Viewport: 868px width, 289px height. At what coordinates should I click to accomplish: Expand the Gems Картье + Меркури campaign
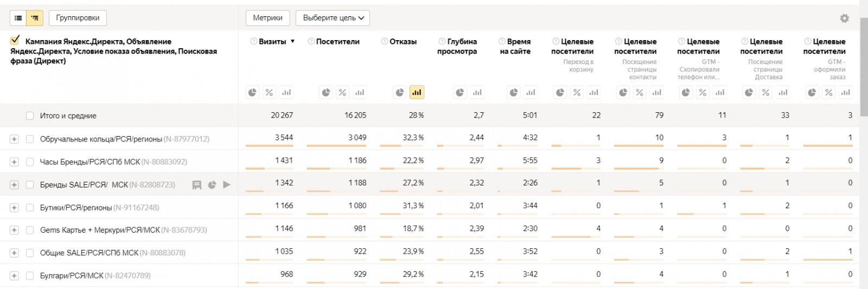[14, 230]
